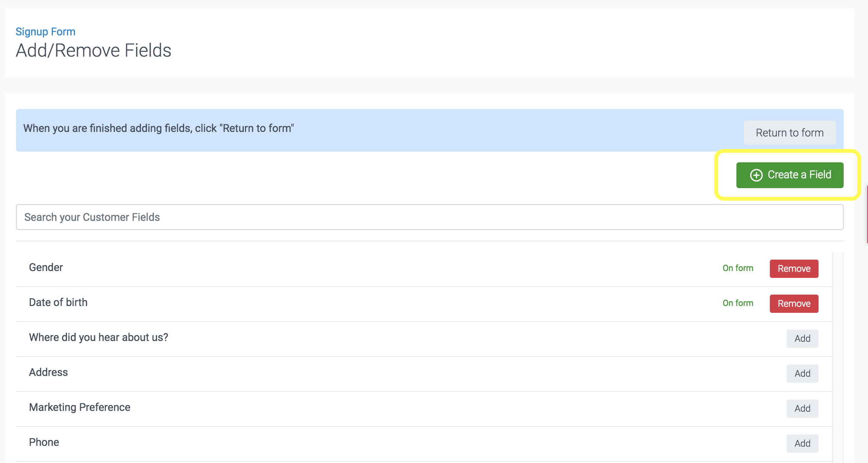This screenshot has width=868, height=463.
Task: Click the Create a Field button
Action: pyautogui.click(x=790, y=175)
